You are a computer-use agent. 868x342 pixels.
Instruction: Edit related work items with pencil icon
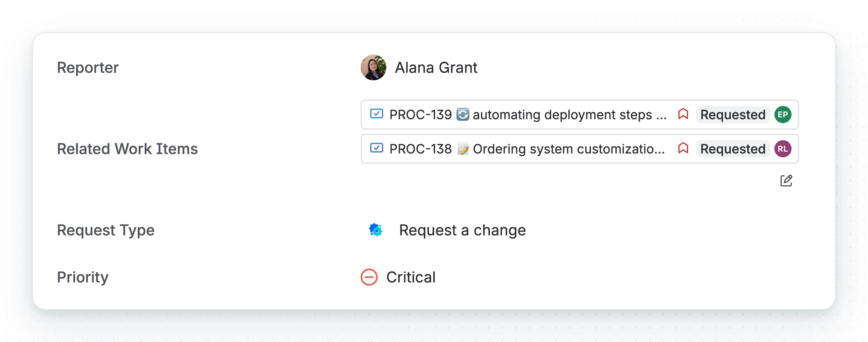[786, 181]
